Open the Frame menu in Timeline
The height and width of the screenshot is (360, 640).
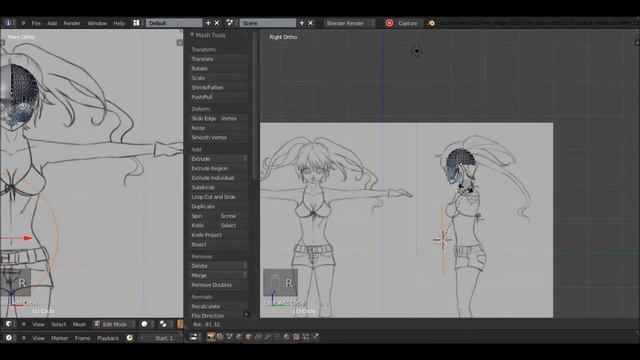[x=82, y=338]
